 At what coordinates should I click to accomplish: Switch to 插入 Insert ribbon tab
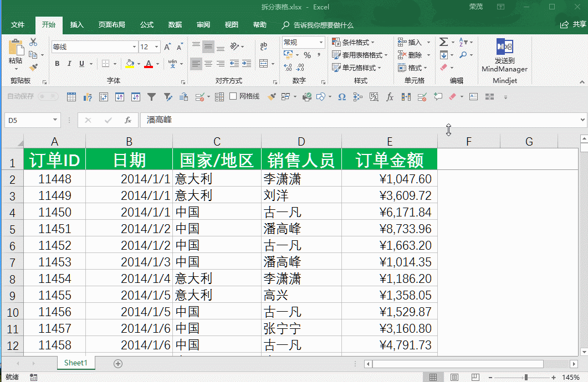pyautogui.click(x=76, y=25)
